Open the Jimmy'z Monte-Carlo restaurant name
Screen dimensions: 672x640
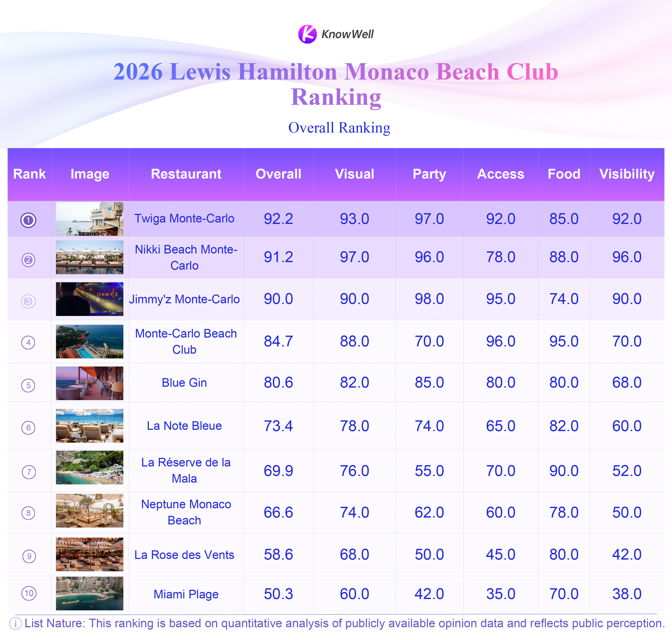click(x=184, y=299)
